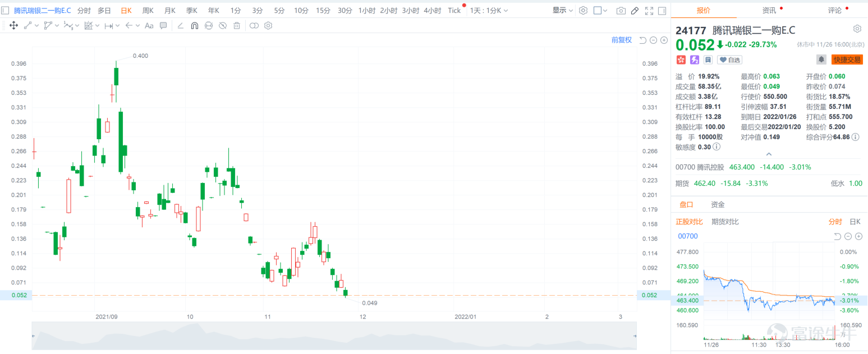Viewport: 868px width, 354px height.
Task: Hide all drawings with eye icon
Action: [x=223, y=25]
